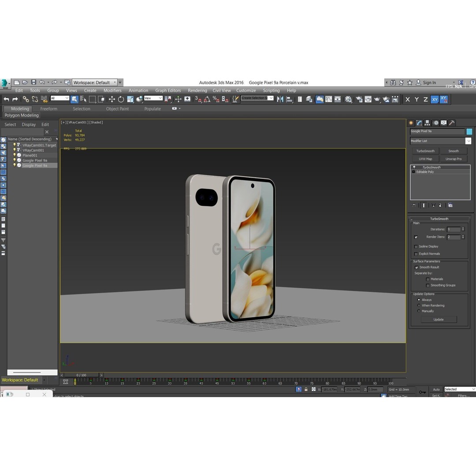Screen dimensions: 476x476
Task: Click the Update button
Action: tap(439, 320)
